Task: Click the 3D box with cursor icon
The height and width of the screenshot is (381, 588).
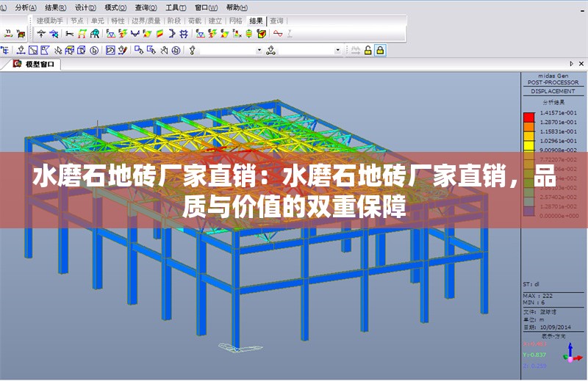Action: [70, 50]
